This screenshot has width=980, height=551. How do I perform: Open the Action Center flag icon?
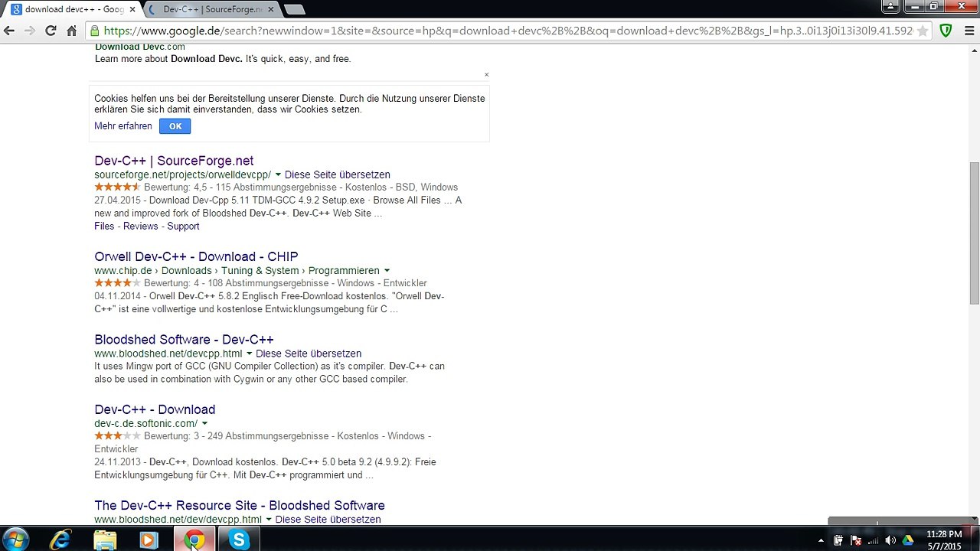[x=856, y=540]
